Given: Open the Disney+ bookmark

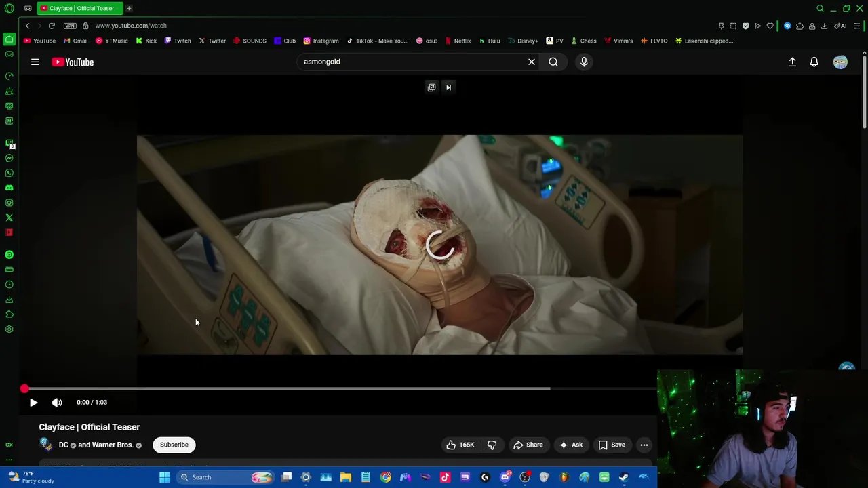Looking at the screenshot, I should tap(523, 41).
